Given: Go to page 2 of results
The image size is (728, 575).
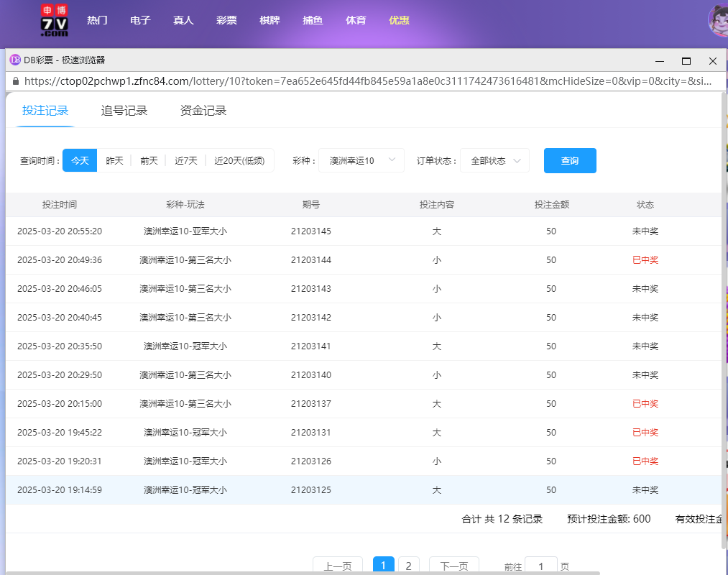Looking at the screenshot, I should [x=408, y=566].
